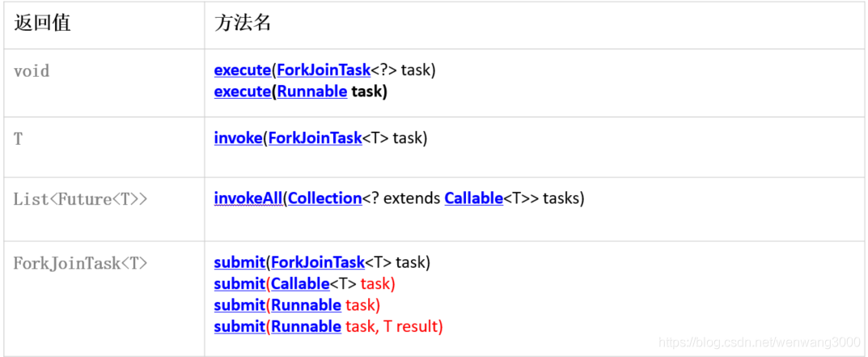
Task: Open ForkJoinTask link inside invoke signature
Action: tap(315, 138)
